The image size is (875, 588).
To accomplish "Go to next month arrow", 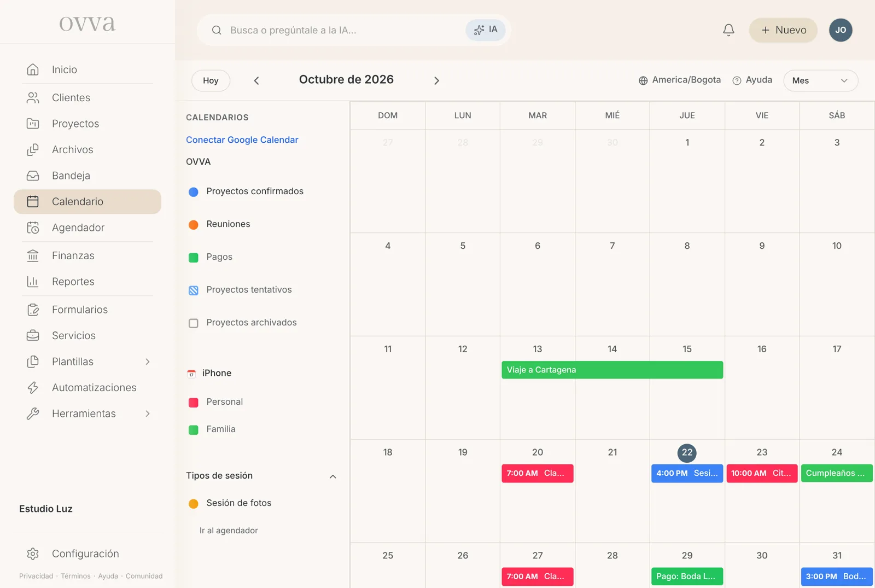I will point(436,80).
